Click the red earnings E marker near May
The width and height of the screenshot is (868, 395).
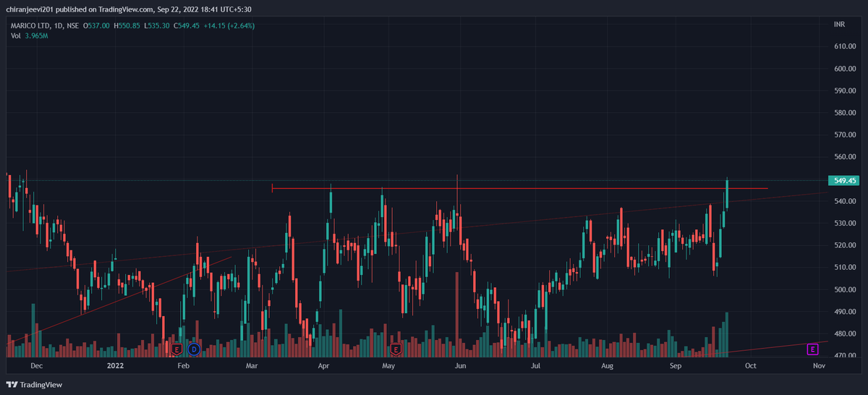click(x=396, y=349)
